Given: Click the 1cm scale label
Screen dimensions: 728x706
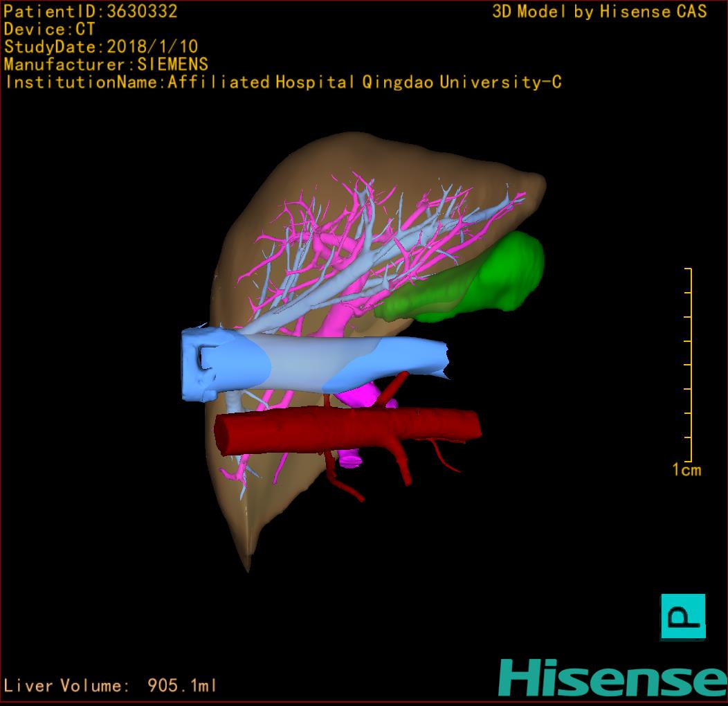Looking at the screenshot, I should click(x=686, y=471).
